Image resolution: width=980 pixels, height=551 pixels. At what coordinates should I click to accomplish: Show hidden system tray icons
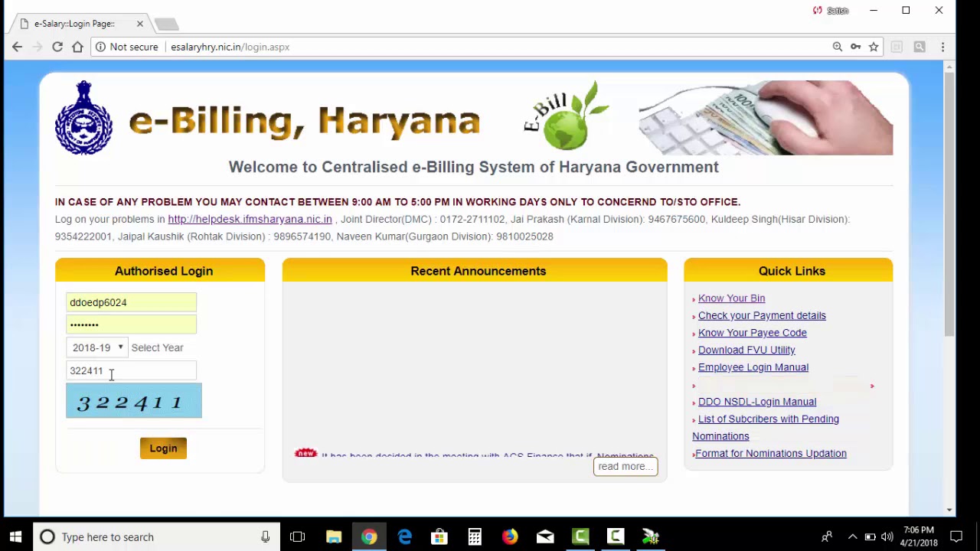point(852,536)
